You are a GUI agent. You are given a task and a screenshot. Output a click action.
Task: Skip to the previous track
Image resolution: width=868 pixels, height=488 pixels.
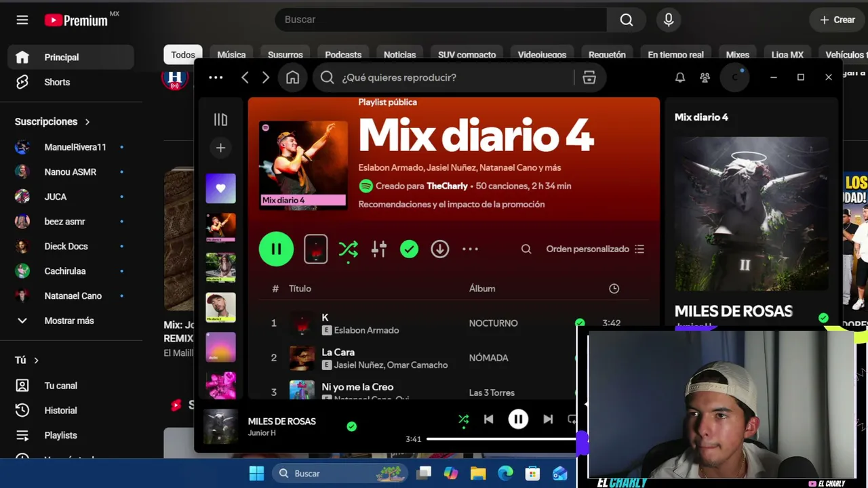click(488, 420)
